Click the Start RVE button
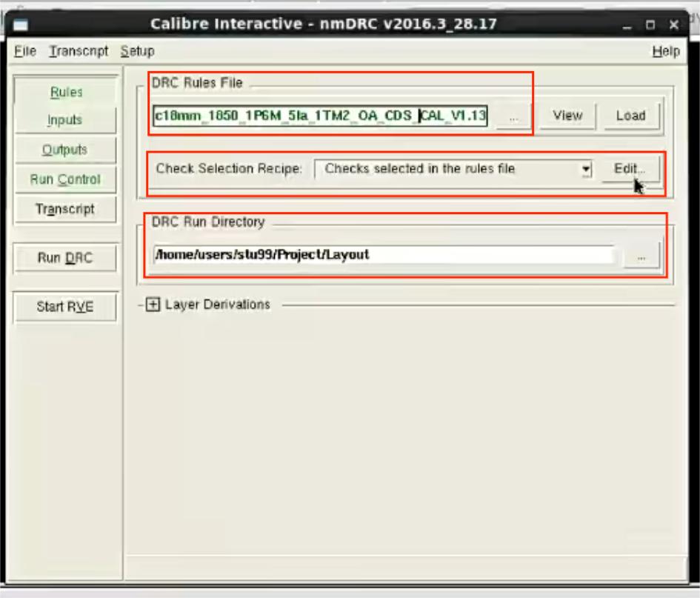Image resolution: width=700 pixels, height=598 pixels. tap(66, 307)
